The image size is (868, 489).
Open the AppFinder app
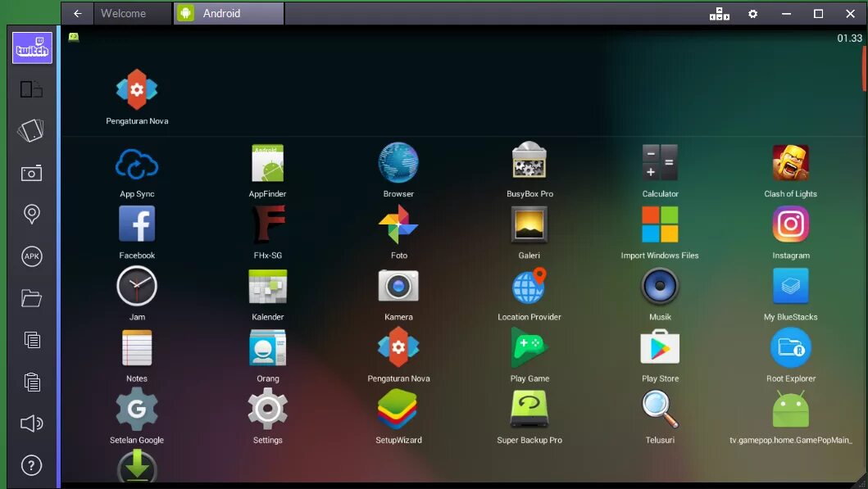pyautogui.click(x=267, y=170)
